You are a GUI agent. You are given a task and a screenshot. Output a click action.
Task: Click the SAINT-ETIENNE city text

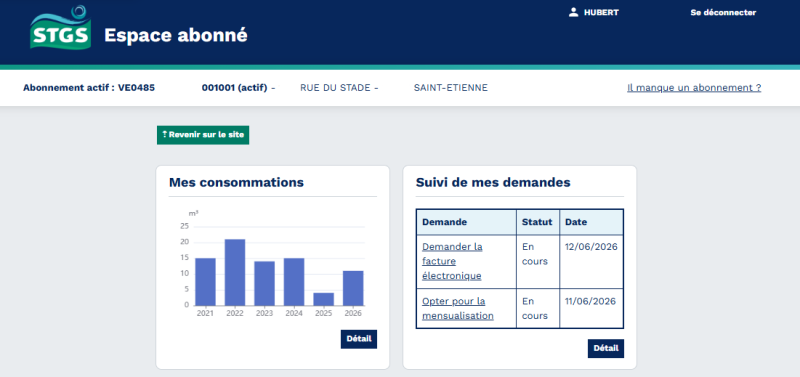[x=451, y=88]
